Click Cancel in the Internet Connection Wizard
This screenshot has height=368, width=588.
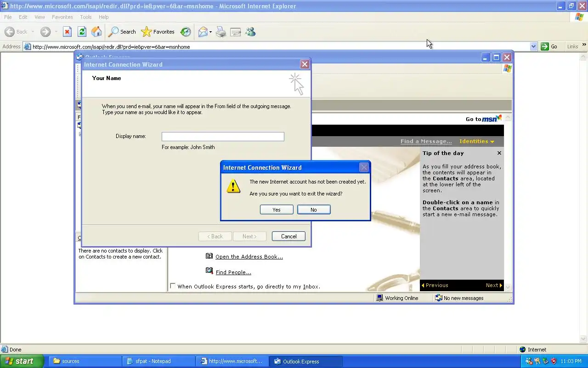(288, 236)
